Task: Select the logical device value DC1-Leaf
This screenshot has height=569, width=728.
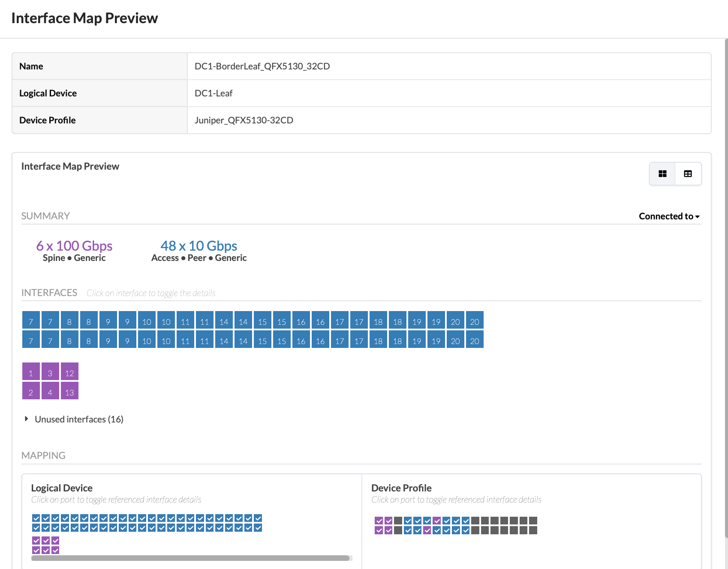Action: point(214,93)
